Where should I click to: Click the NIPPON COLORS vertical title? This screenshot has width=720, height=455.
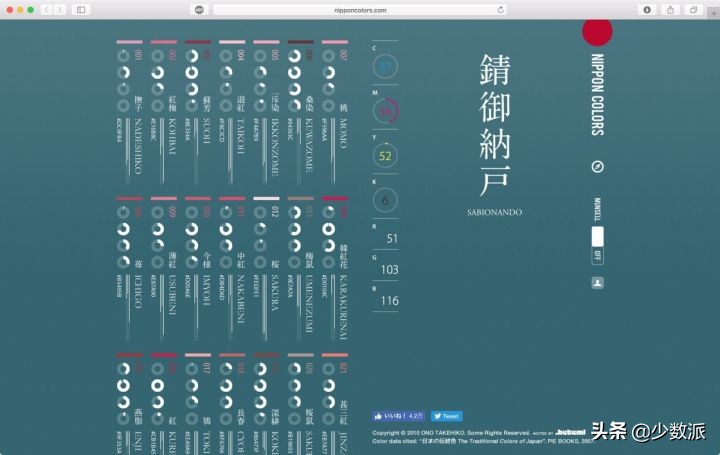(597, 95)
